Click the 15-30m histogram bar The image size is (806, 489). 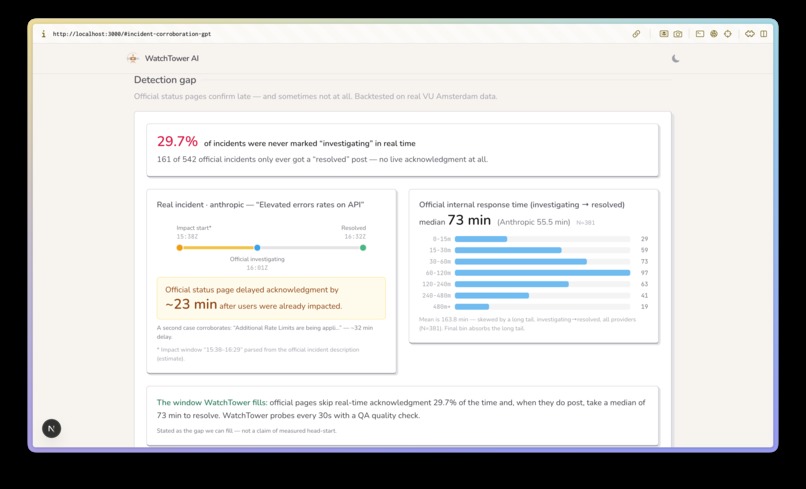[x=508, y=250]
